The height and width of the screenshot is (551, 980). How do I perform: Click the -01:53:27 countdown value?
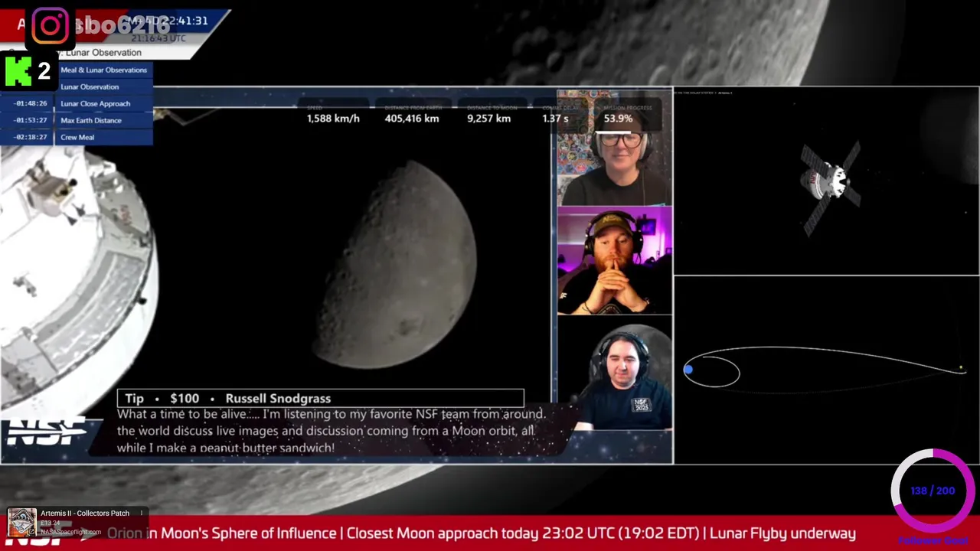(x=31, y=120)
